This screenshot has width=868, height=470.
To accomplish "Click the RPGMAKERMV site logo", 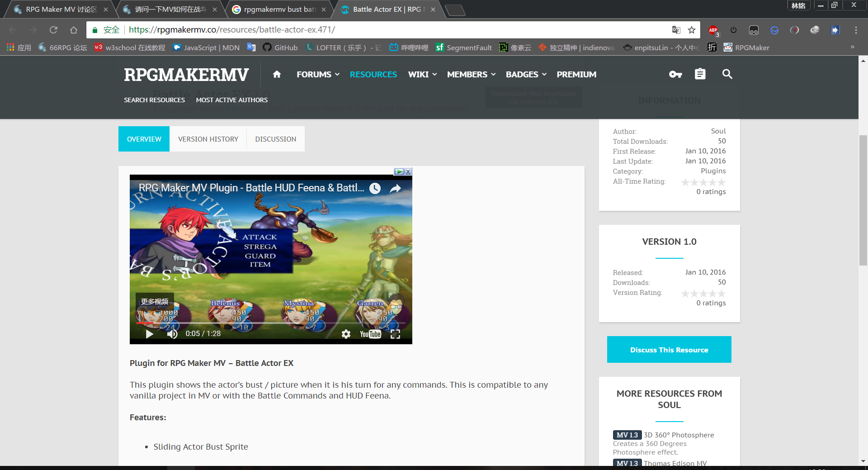I will pos(186,75).
